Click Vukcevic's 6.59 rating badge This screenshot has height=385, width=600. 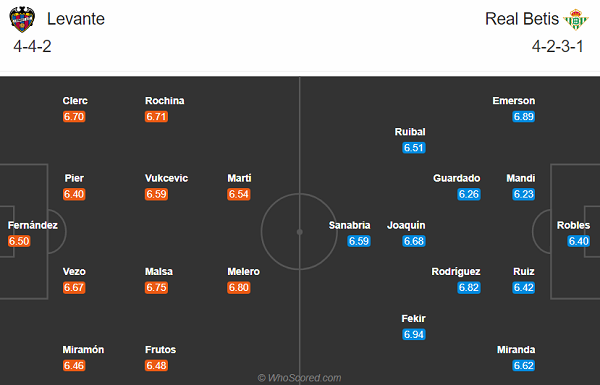156,194
